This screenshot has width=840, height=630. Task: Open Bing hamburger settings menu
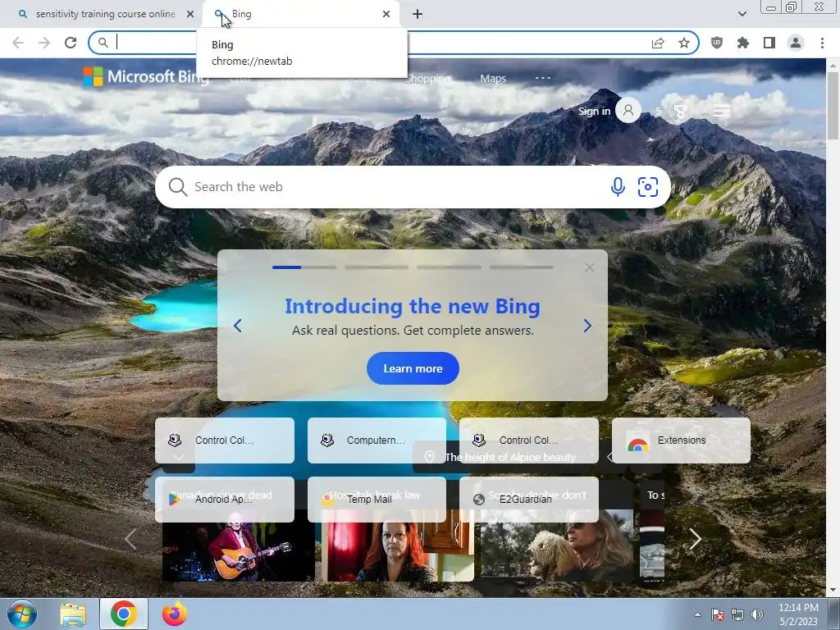tap(721, 111)
